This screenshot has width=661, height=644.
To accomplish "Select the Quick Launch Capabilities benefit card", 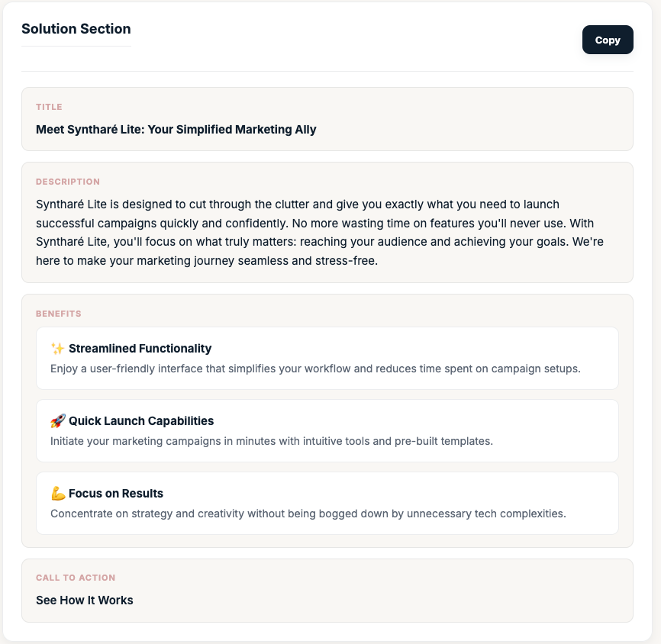I will [327, 430].
